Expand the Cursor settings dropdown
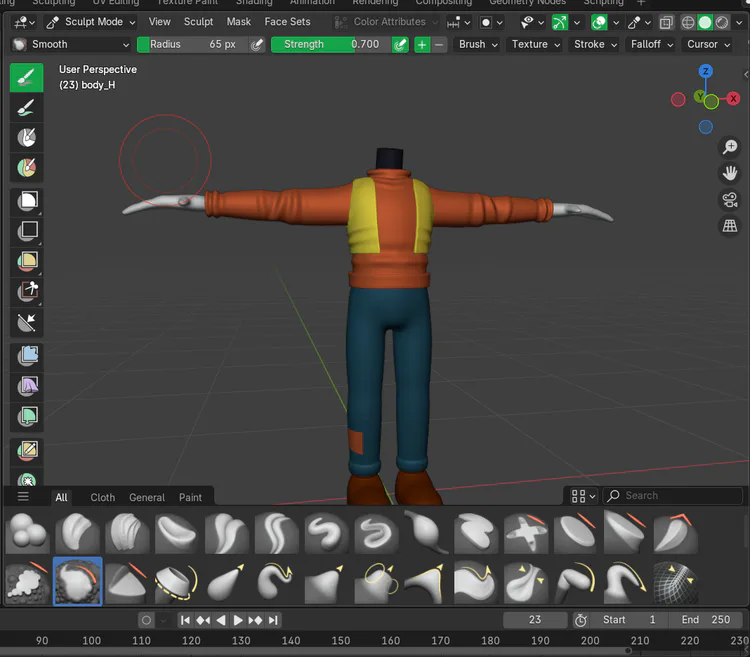 point(708,44)
